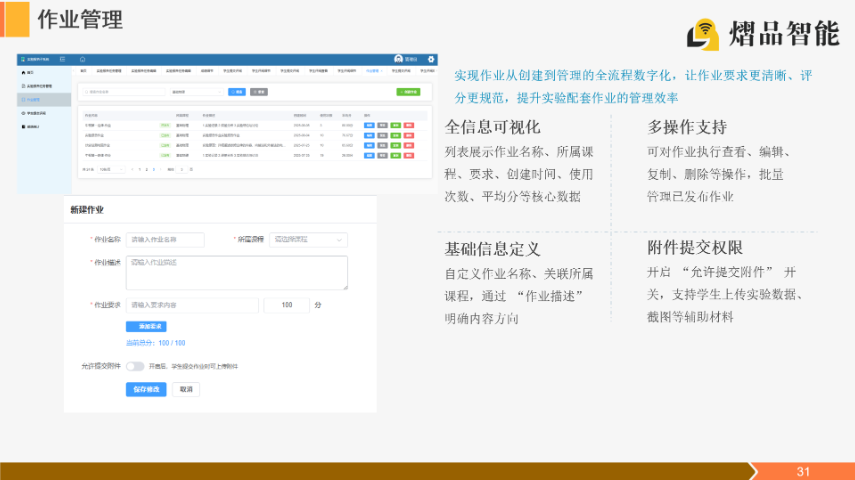Click the settings gear icon in blue header
This screenshot has width=855, height=480.
[431, 59]
